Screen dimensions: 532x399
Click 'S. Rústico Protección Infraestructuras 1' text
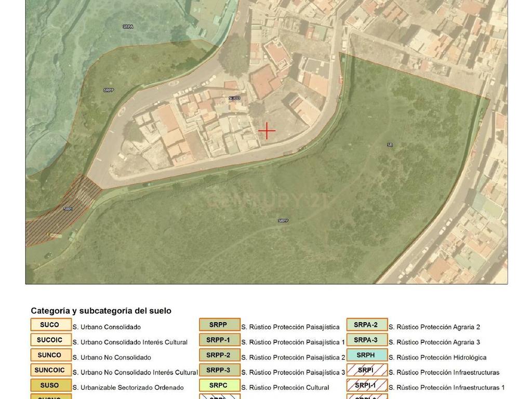point(446,388)
